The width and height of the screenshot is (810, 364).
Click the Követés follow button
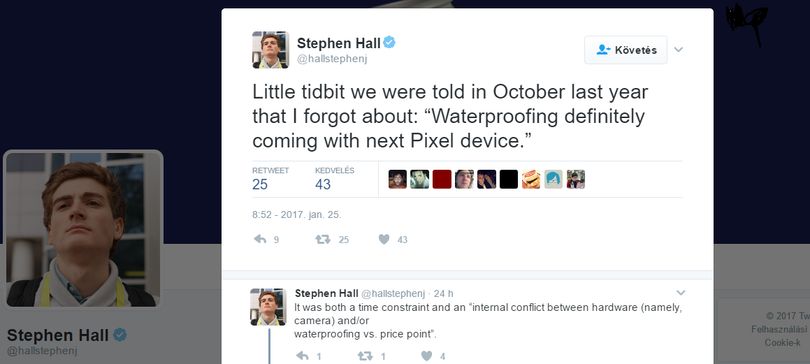coord(626,50)
